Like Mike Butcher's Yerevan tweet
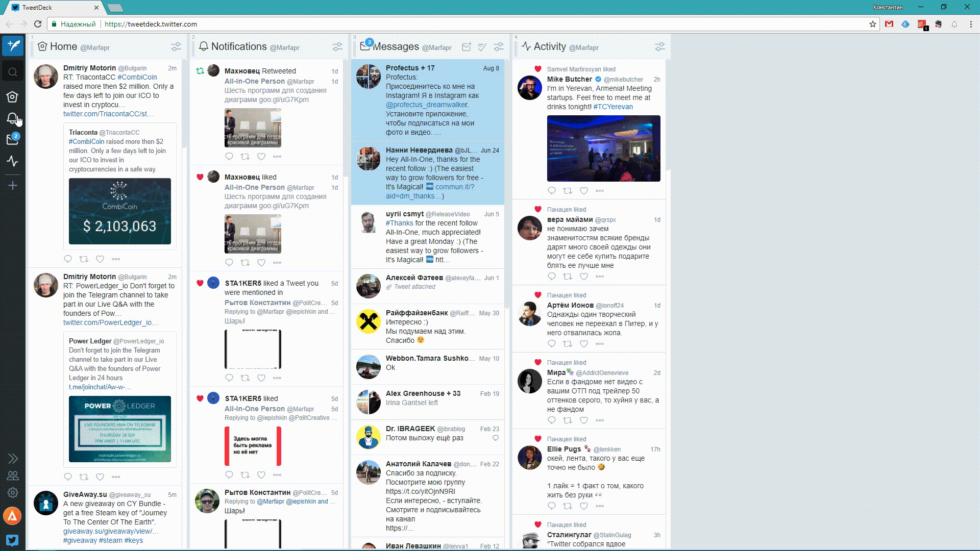The height and width of the screenshot is (551, 980). (584, 191)
